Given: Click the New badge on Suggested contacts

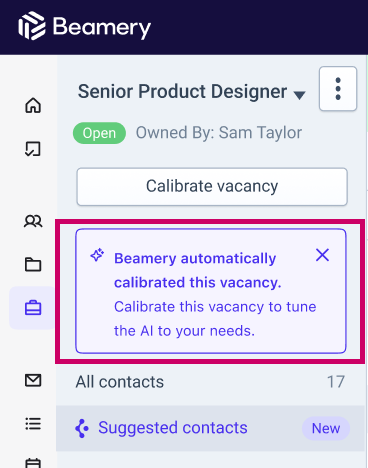Looking at the screenshot, I should point(326,428).
